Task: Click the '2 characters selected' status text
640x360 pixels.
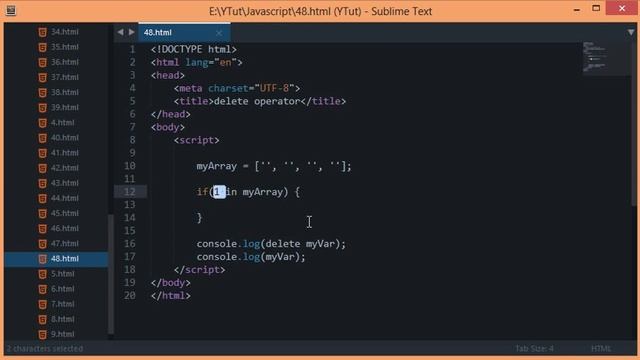Action: (45, 349)
